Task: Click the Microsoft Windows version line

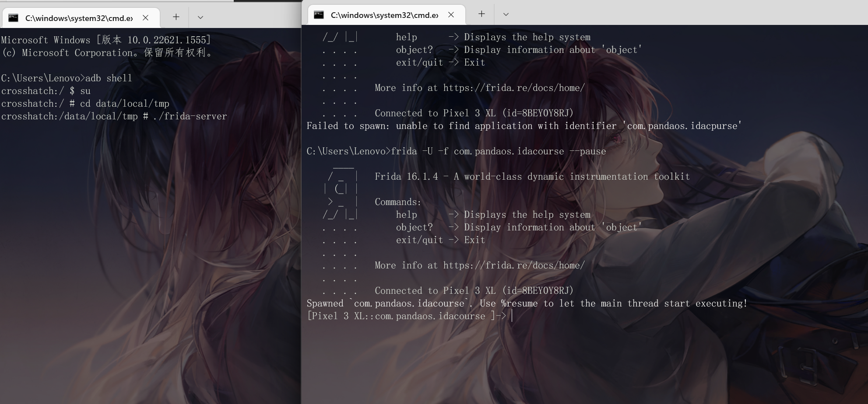Action: (106, 40)
